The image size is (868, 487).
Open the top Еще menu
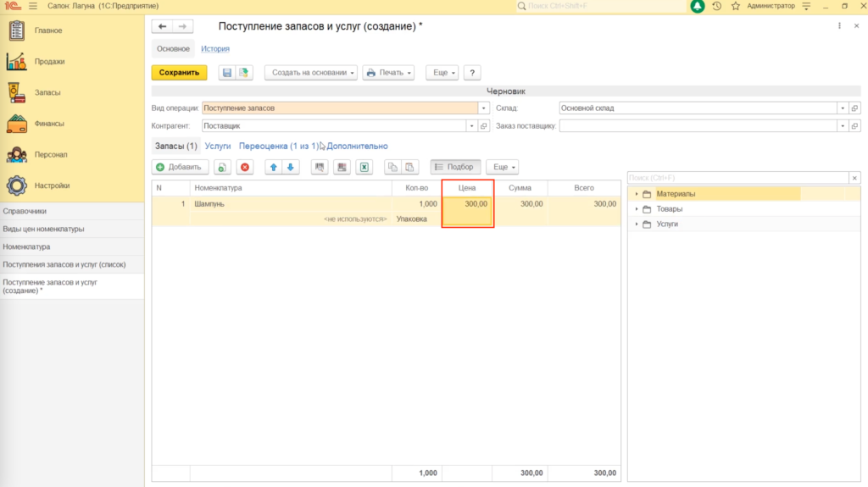click(x=442, y=73)
